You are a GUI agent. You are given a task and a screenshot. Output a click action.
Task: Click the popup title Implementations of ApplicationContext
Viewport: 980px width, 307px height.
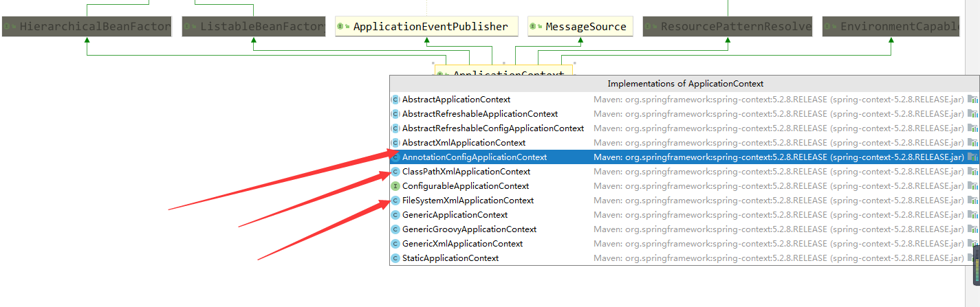[x=685, y=84]
